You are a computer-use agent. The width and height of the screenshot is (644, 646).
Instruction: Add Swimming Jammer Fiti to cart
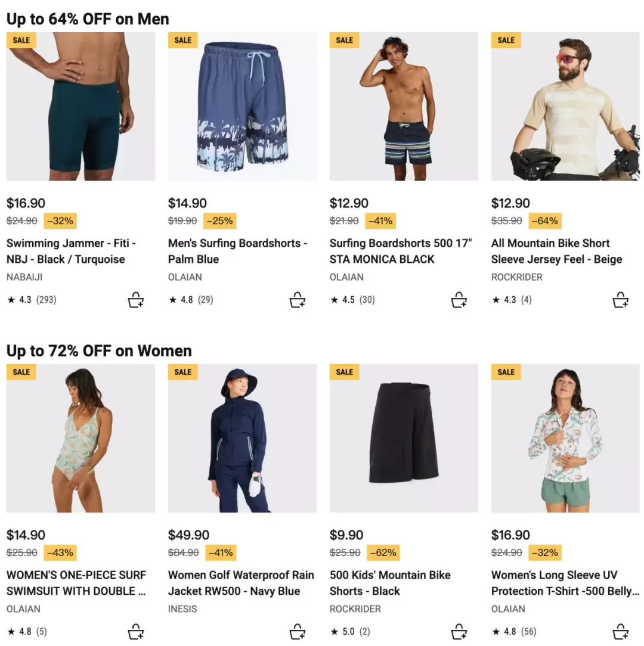(135, 300)
